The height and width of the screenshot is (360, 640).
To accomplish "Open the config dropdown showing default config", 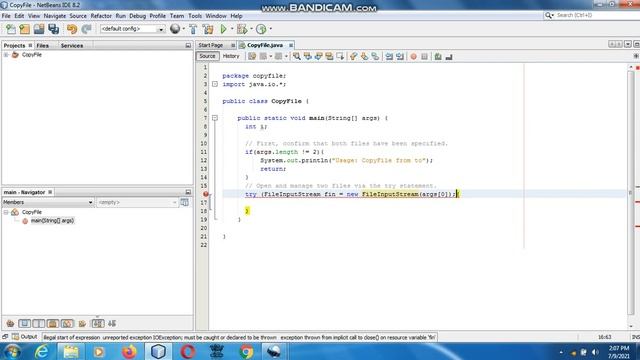I will [x=132, y=29].
